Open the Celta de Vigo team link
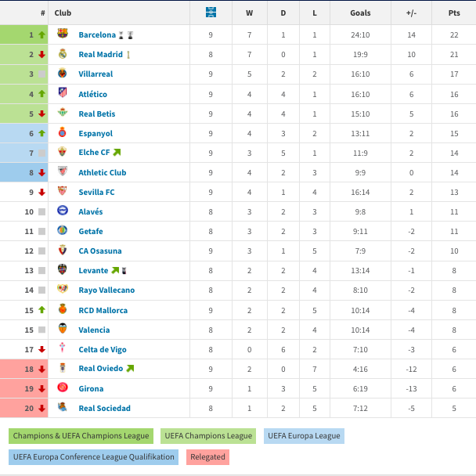The width and height of the screenshot is (476, 476). [103, 349]
